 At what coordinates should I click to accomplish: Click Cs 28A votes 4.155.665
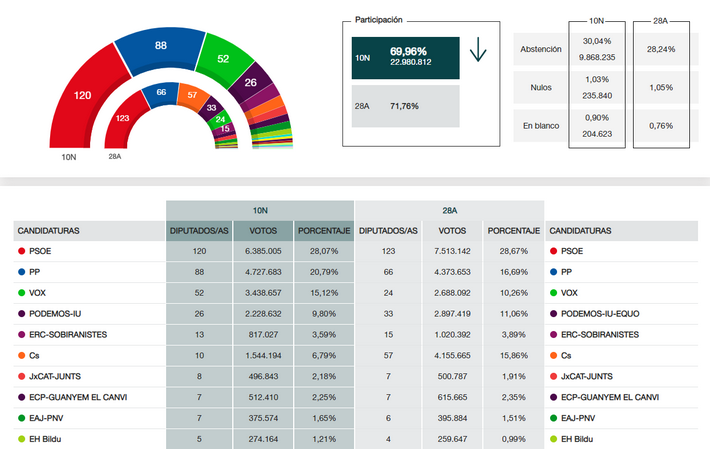coord(452,356)
